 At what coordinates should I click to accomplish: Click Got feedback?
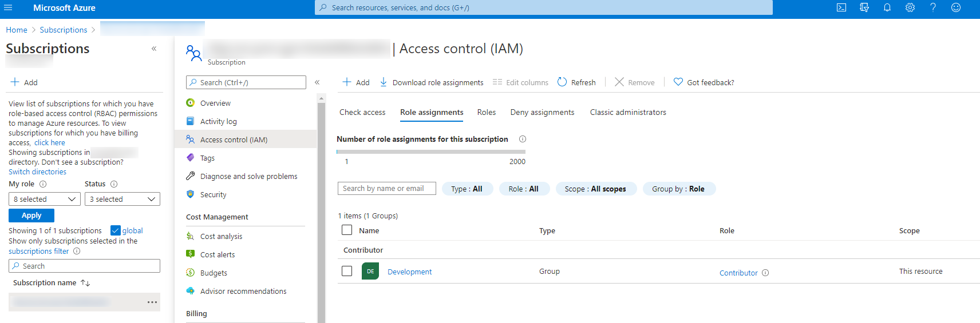[704, 82]
